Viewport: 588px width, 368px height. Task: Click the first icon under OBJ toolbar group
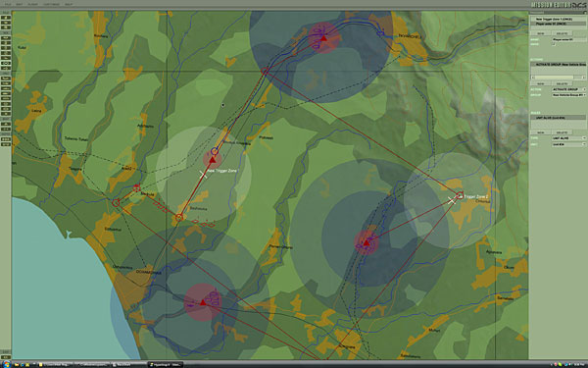(x=6, y=78)
